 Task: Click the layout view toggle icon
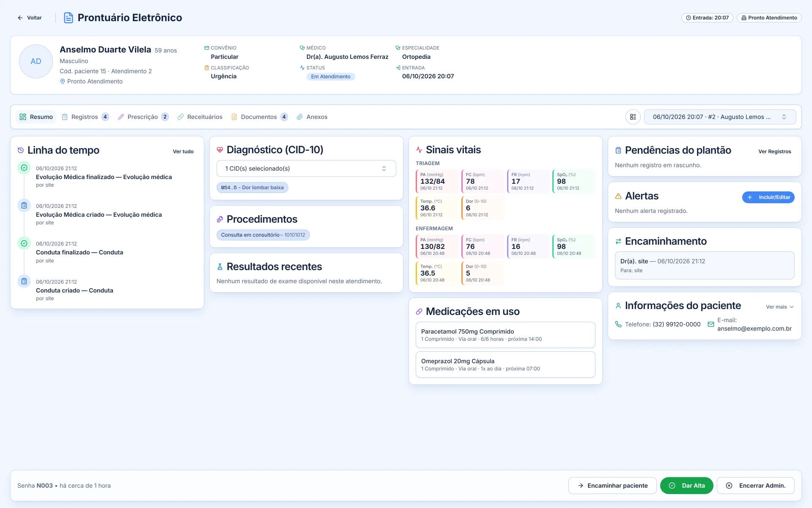pyautogui.click(x=633, y=117)
